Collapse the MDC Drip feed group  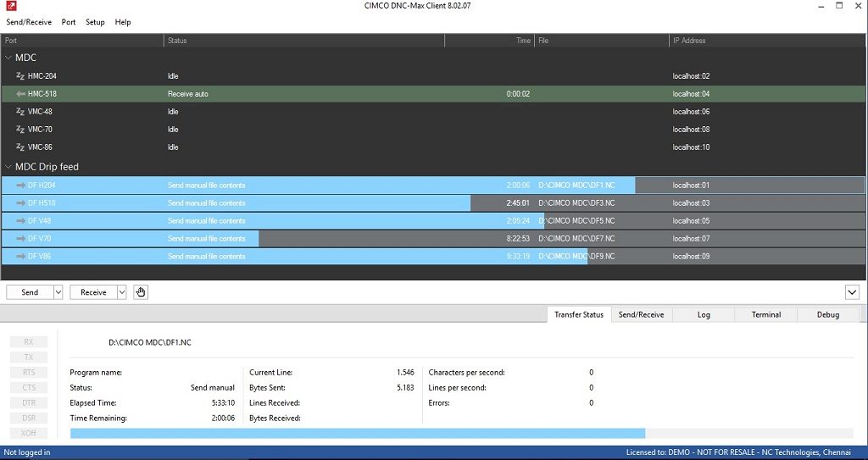8,167
